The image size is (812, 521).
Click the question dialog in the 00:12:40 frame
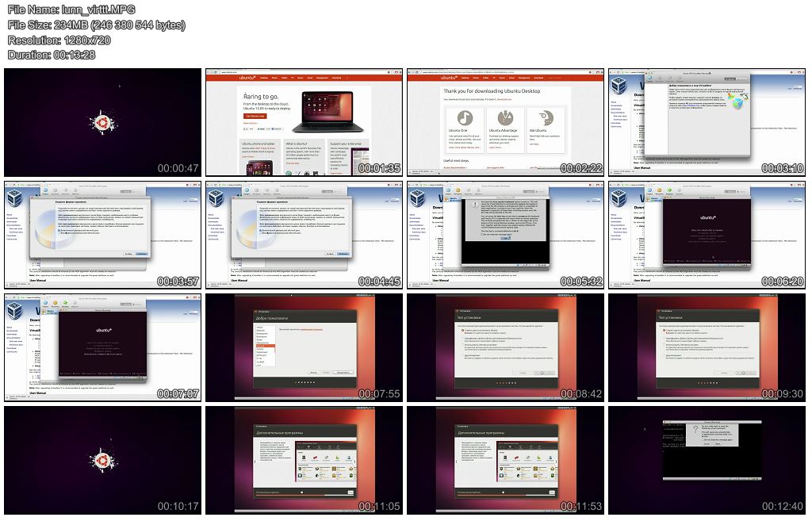click(x=719, y=435)
